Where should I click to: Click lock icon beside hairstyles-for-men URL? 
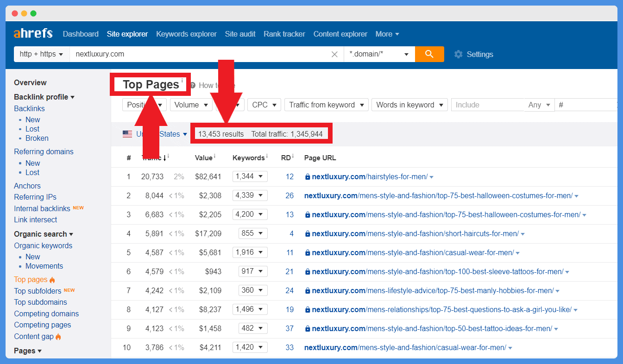pyautogui.click(x=307, y=177)
